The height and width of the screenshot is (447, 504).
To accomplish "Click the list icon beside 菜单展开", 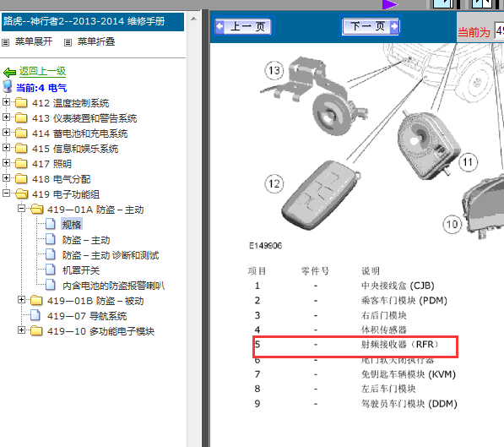I will [x=5, y=42].
